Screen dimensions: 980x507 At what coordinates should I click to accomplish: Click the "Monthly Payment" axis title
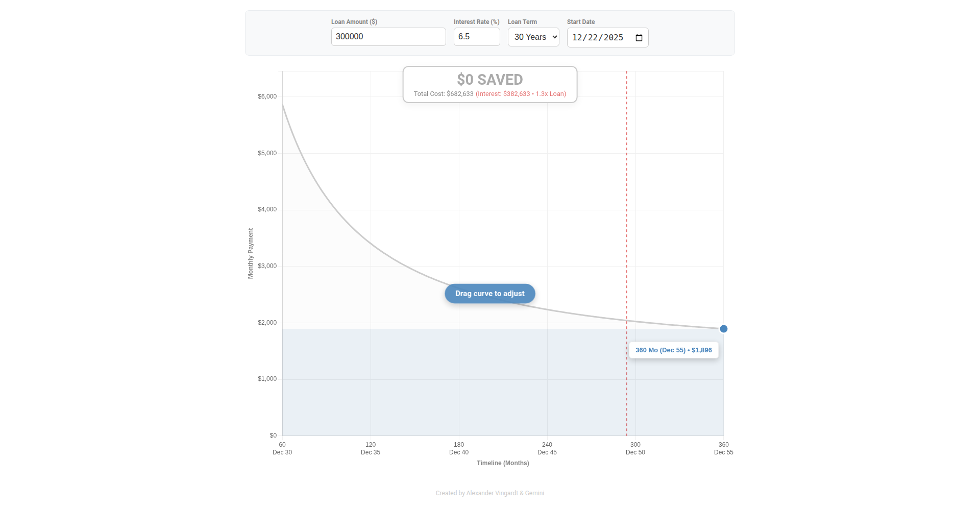coord(251,253)
